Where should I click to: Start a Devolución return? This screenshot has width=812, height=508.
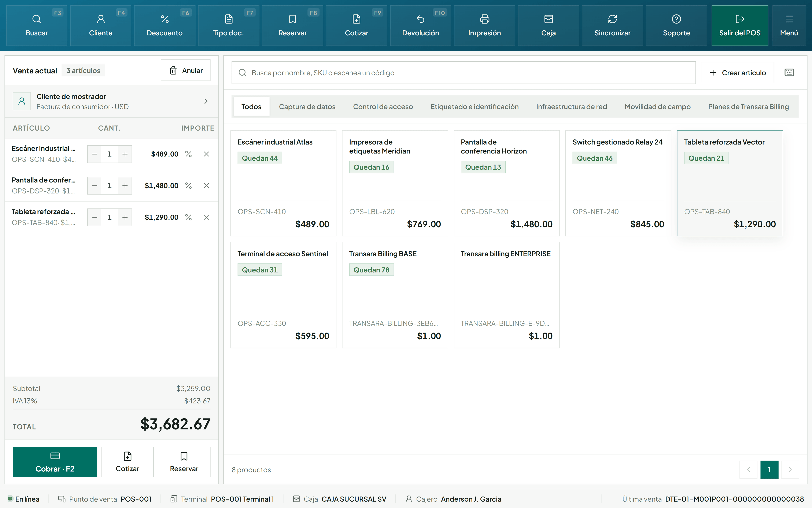[x=420, y=26]
